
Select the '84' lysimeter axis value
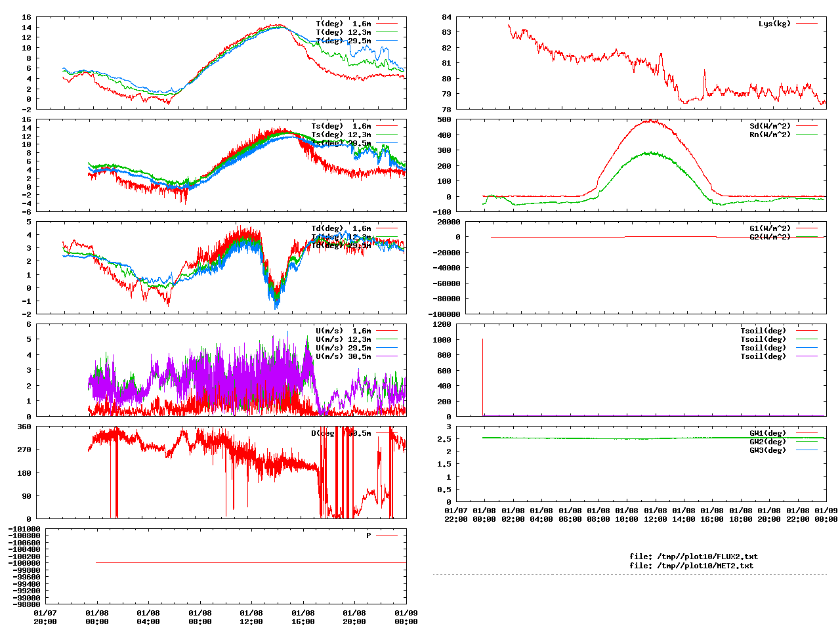tap(446, 17)
